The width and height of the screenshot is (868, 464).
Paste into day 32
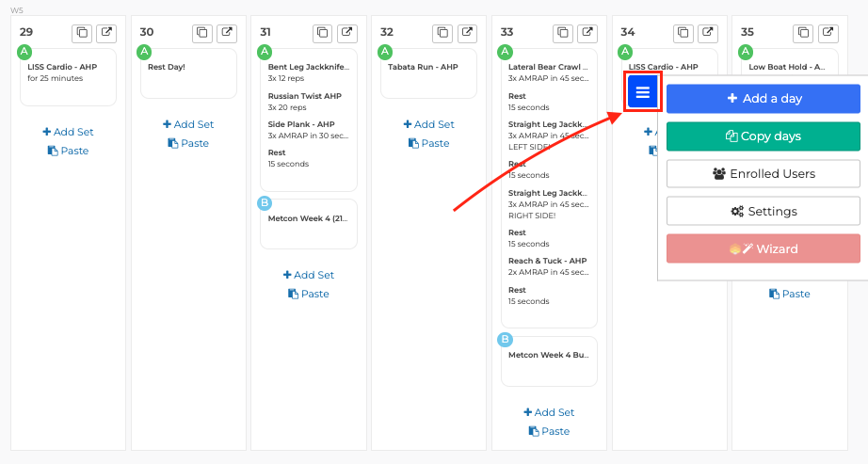click(x=428, y=143)
